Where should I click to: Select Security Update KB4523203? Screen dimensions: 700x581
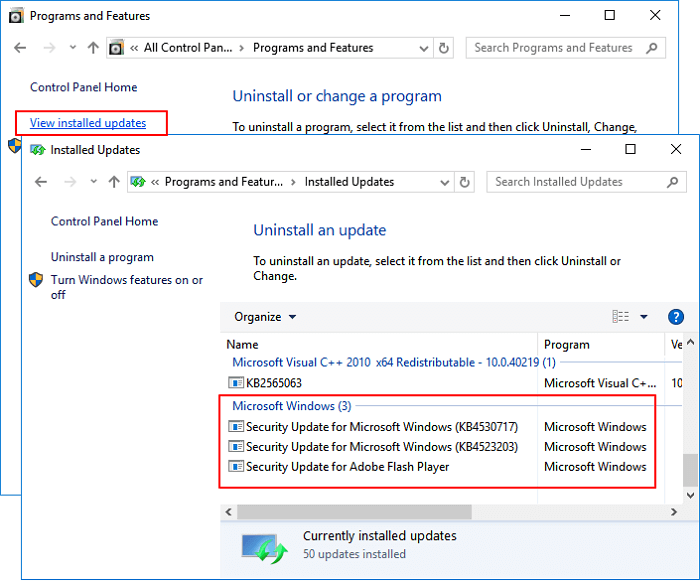382,447
